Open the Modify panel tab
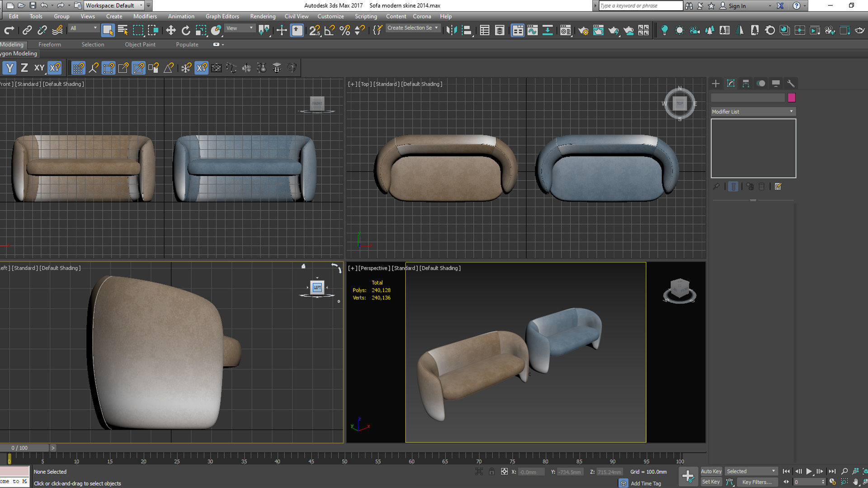Image resolution: width=868 pixels, height=488 pixels. [x=731, y=84]
